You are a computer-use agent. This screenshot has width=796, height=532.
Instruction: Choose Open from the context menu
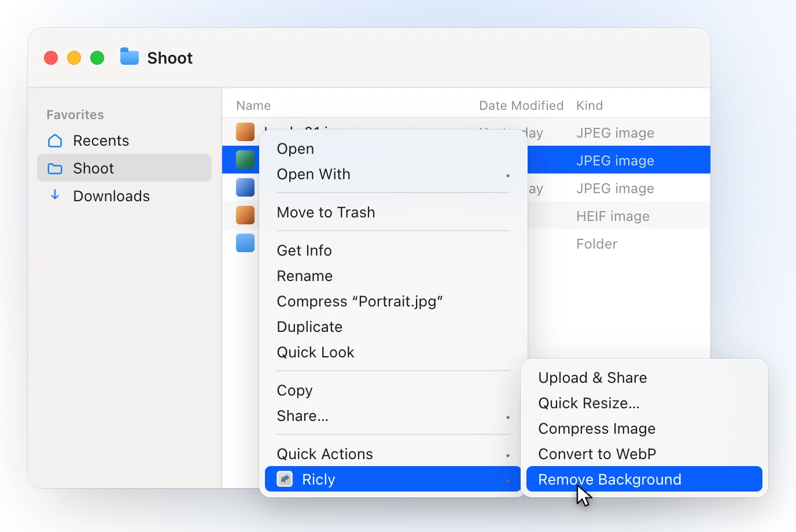coord(393,149)
